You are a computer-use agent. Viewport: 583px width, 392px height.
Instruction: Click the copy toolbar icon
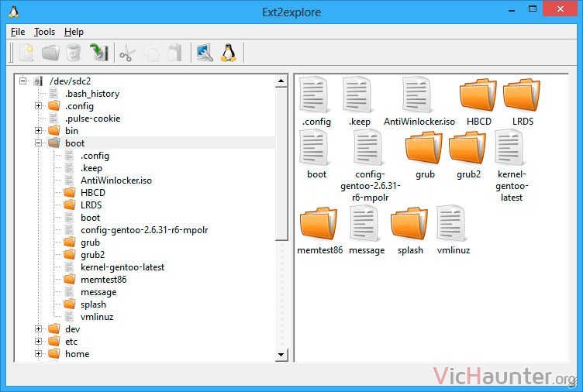151,53
